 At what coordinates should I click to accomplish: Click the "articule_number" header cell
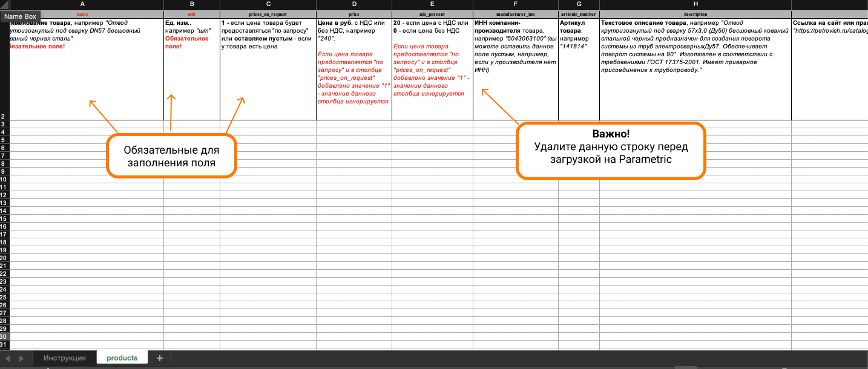[x=579, y=14]
